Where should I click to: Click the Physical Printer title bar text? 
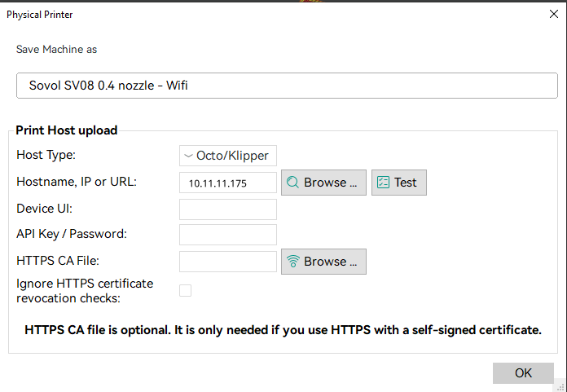click(x=39, y=14)
